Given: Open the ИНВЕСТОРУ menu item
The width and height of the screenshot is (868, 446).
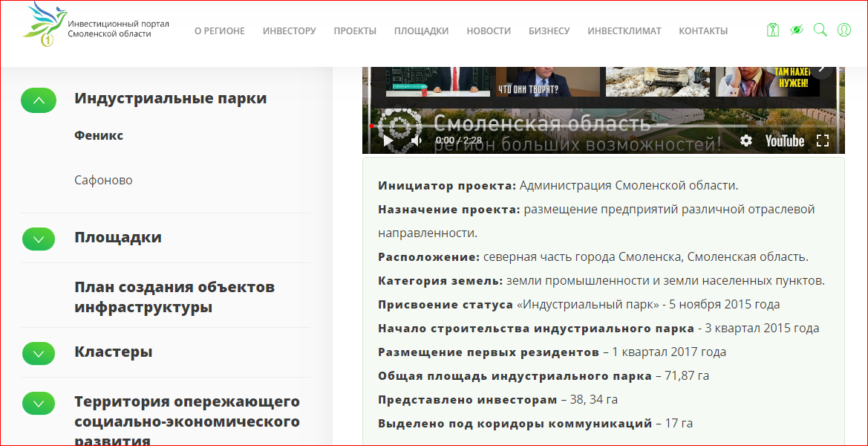Looking at the screenshot, I should (289, 31).
